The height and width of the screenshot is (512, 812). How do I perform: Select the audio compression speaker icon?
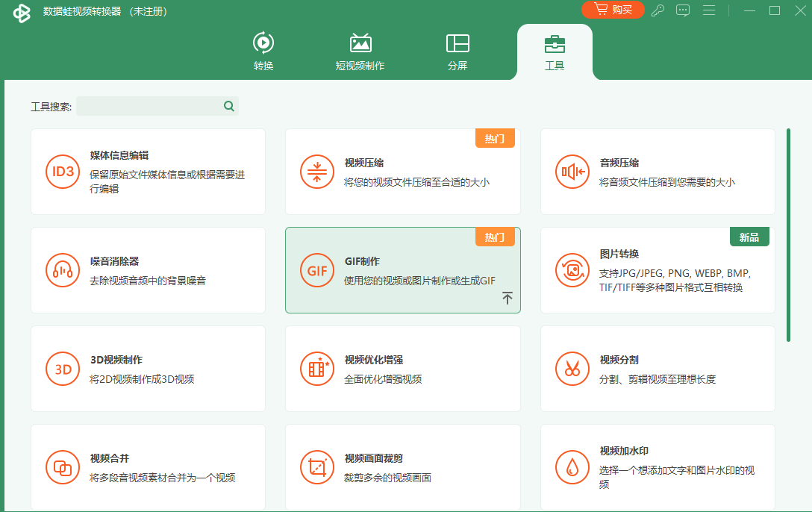coord(572,172)
